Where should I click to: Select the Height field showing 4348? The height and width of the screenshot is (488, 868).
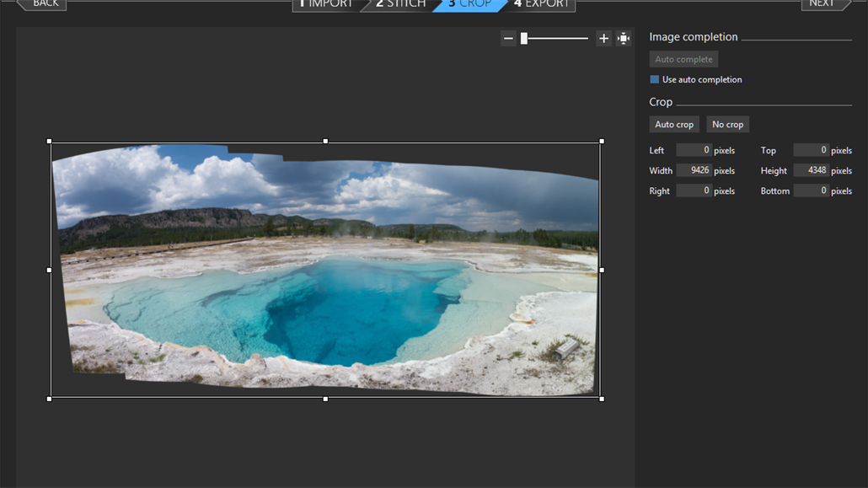coord(811,170)
